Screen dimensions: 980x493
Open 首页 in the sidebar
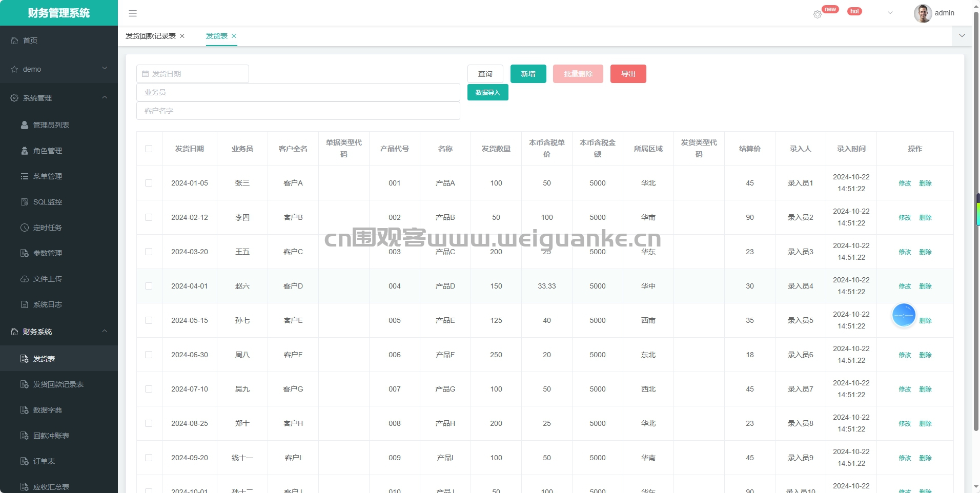[59, 40]
